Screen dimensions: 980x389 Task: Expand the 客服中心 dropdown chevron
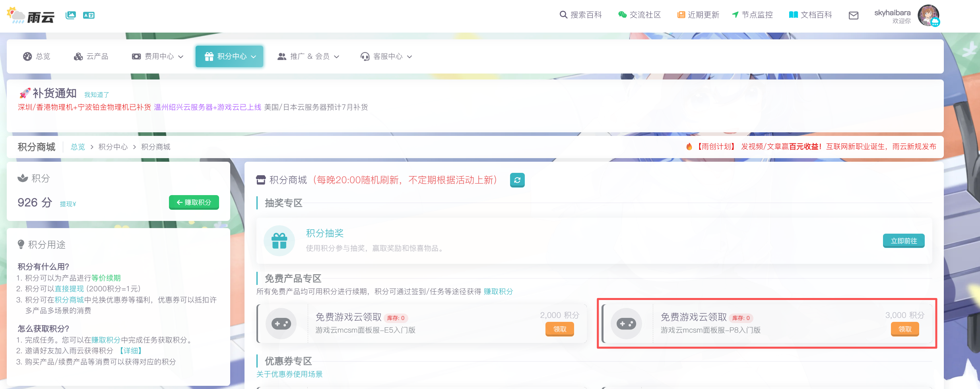(409, 57)
